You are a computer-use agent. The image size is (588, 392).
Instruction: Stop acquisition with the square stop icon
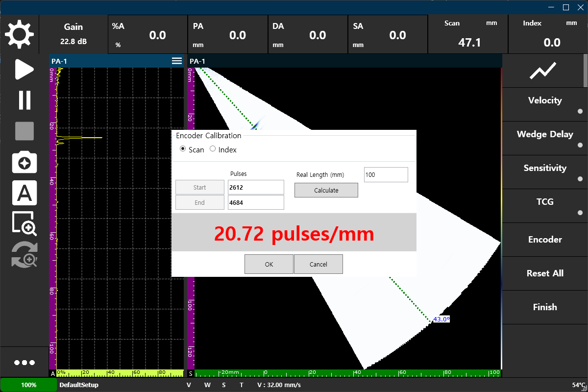pyautogui.click(x=24, y=131)
